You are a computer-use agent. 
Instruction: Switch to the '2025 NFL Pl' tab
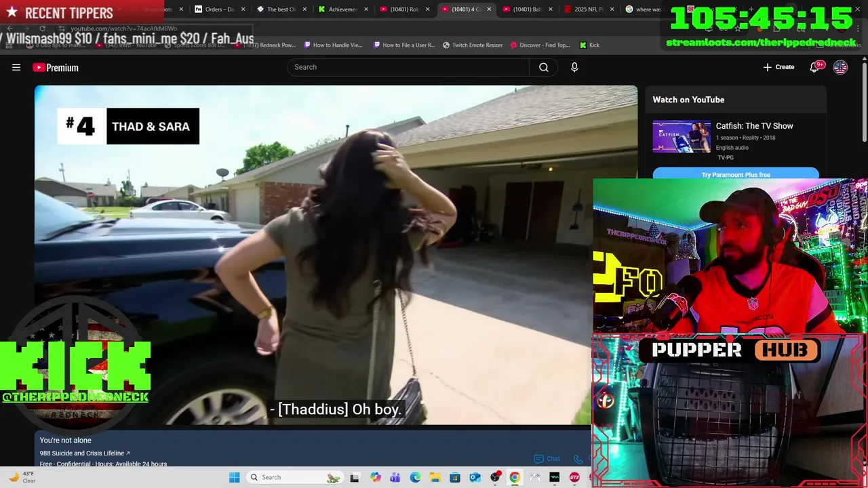[588, 9]
